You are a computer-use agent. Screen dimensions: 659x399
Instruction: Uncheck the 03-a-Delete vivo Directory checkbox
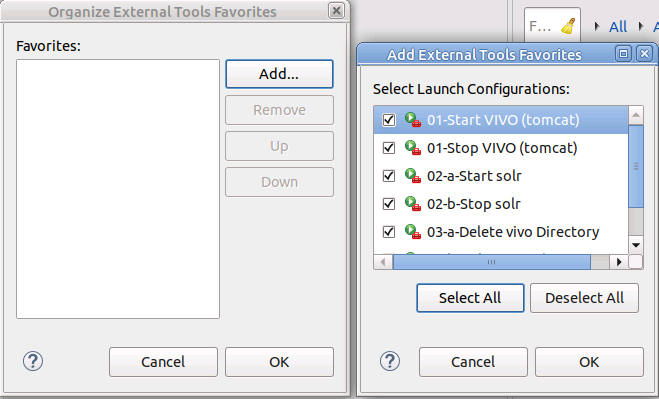(x=389, y=232)
